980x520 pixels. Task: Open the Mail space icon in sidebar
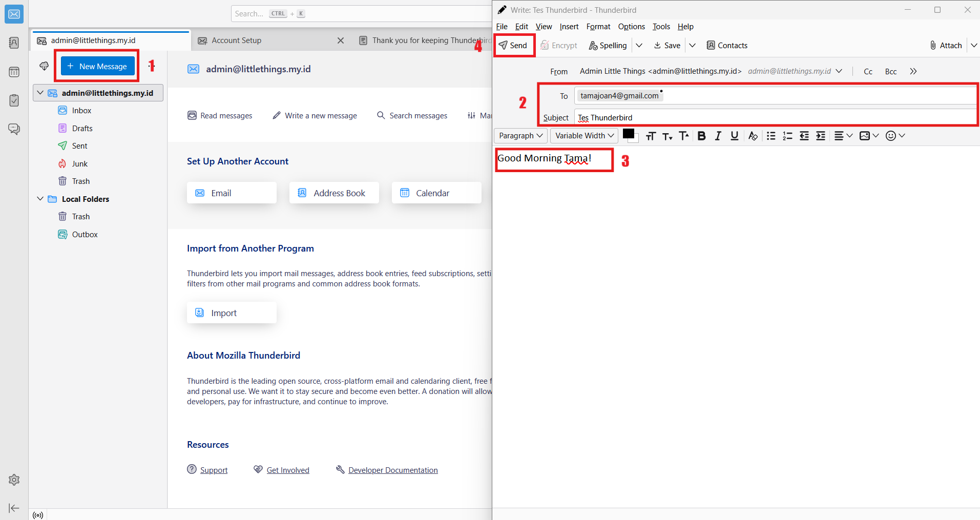coord(14,14)
